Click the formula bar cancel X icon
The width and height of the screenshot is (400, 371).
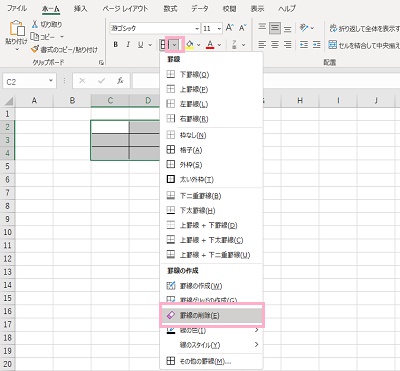coord(82,81)
